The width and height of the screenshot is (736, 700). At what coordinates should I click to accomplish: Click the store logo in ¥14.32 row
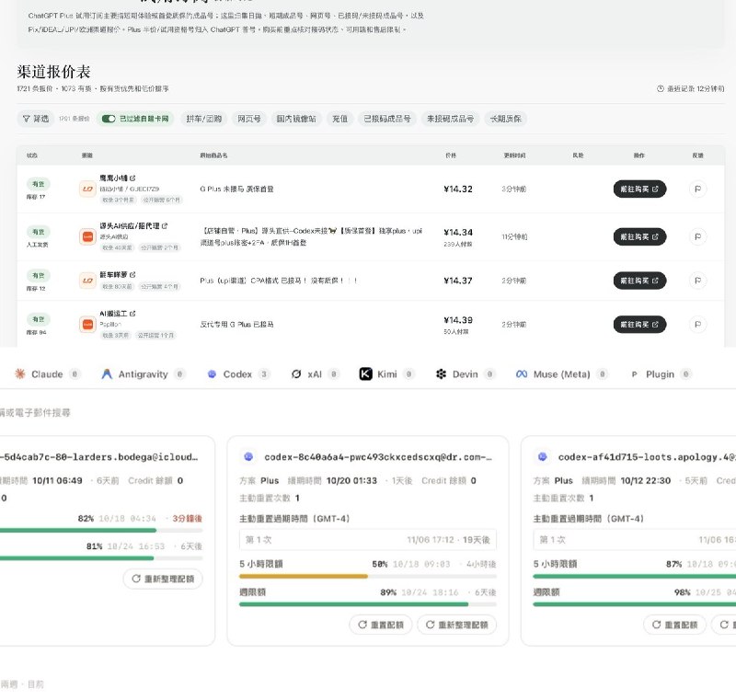(x=87, y=189)
